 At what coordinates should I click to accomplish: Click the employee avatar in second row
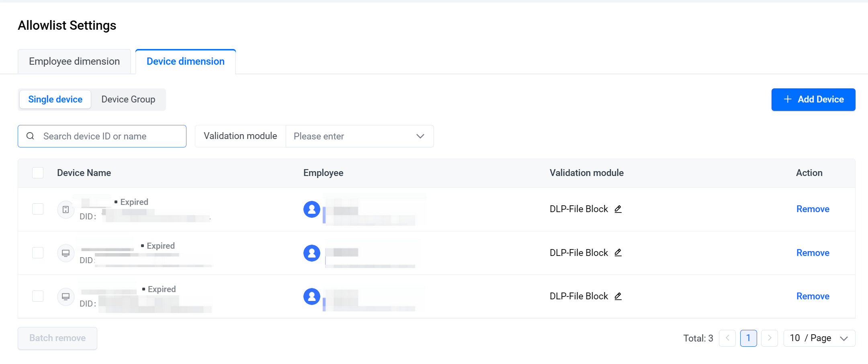(312, 253)
